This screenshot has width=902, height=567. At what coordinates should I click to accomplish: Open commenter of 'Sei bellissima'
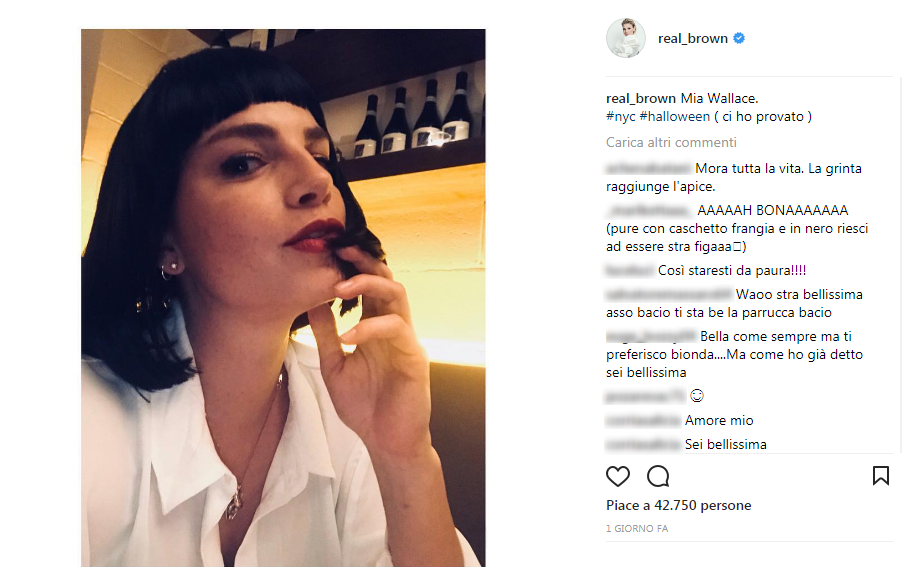point(643,445)
